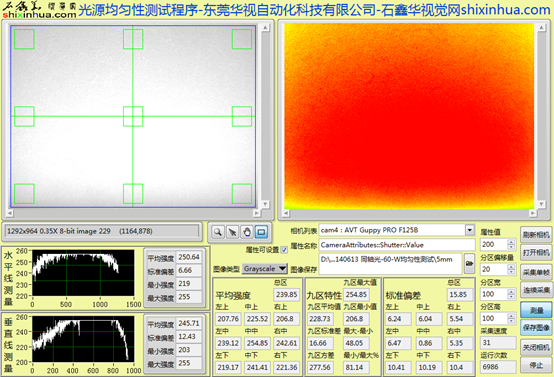Open the 相机列表 camera dropdown
This screenshot has height=377, width=554.
(470, 230)
